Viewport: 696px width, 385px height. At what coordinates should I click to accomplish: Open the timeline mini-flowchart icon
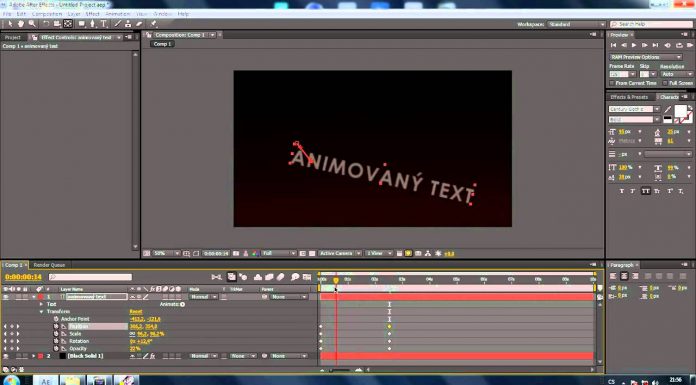(216, 277)
